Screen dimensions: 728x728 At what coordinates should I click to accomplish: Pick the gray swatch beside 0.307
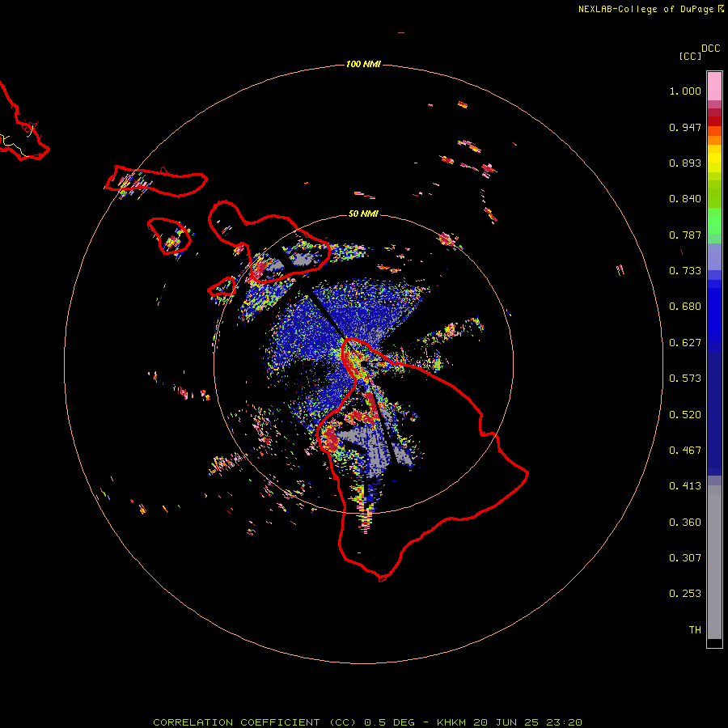pyautogui.click(x=714, y=562)
